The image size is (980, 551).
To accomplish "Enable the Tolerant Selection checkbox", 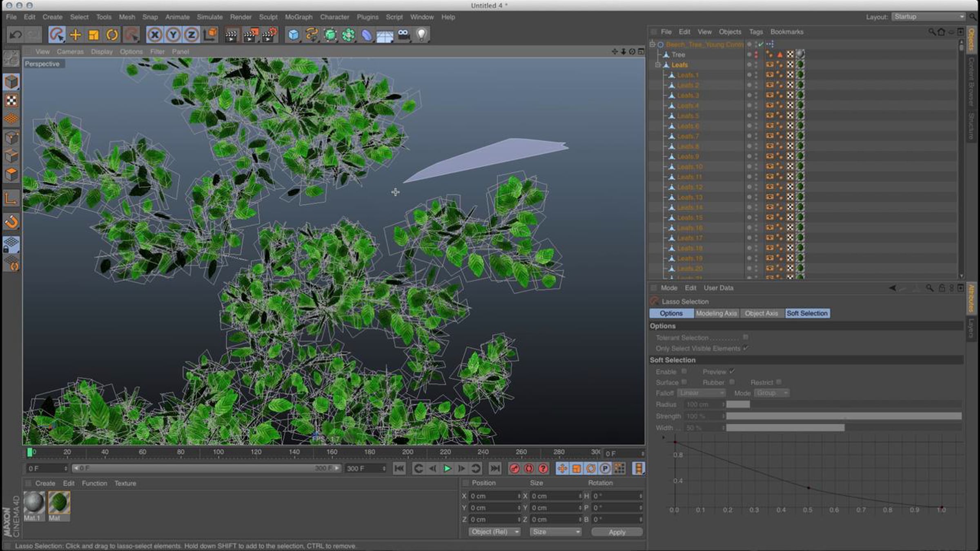I will click(746, 337).
